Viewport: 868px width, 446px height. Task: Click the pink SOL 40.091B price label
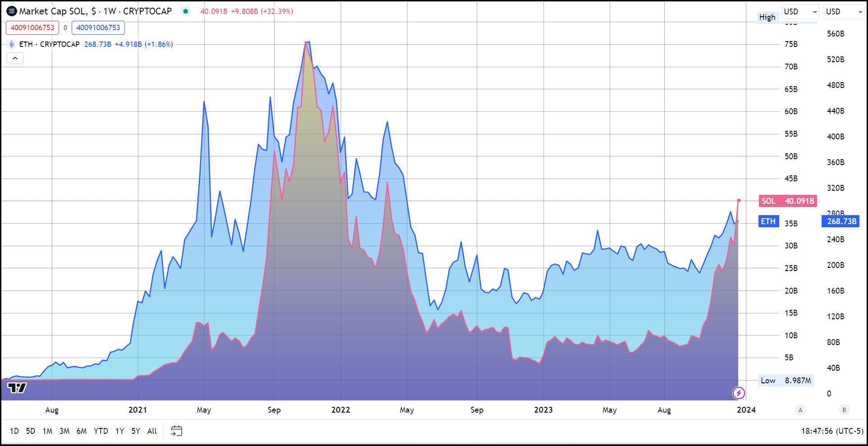coord(787,201)
